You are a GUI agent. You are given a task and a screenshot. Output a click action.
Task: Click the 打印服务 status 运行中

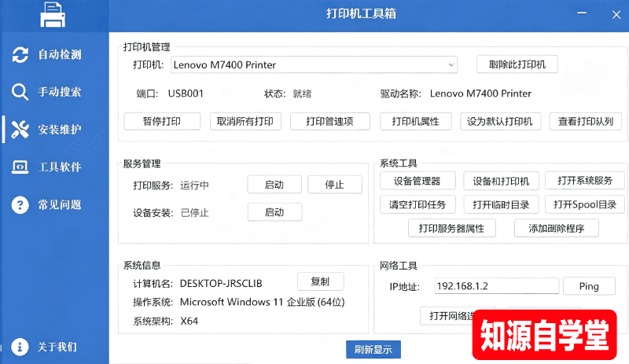pyautogui.click(x=194, y=185)
